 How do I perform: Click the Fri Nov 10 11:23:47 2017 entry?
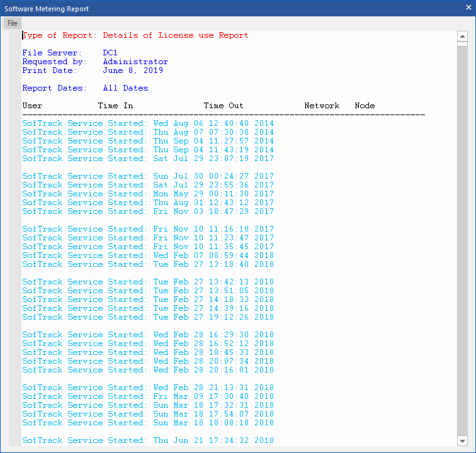tap(148, 238)
